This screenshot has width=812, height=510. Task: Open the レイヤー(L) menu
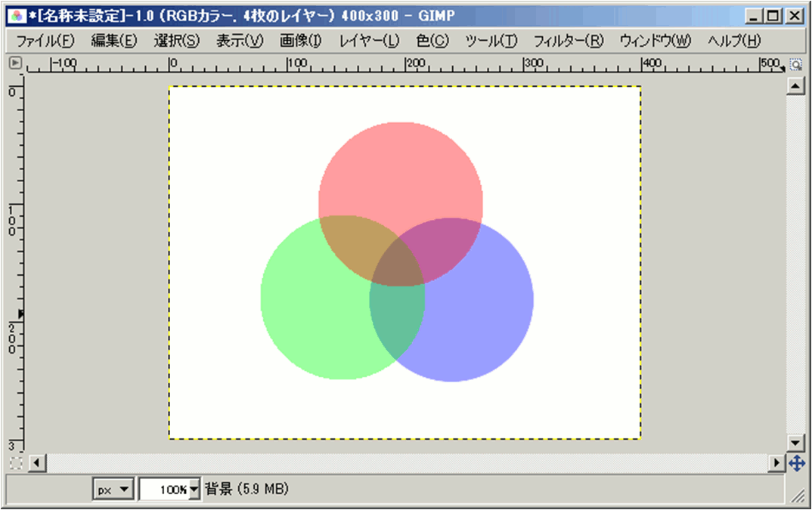[x=369, y=41]
